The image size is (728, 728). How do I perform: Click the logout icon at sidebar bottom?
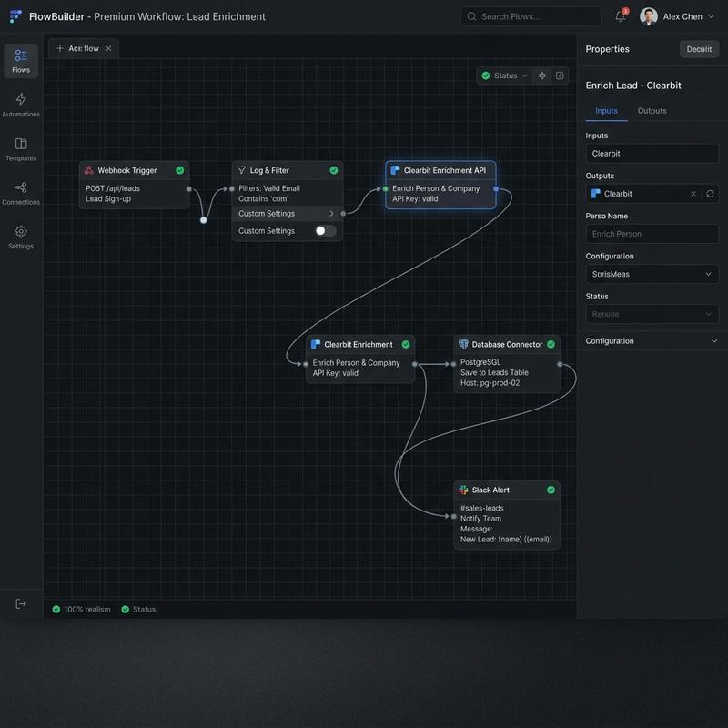coord(21,603)
